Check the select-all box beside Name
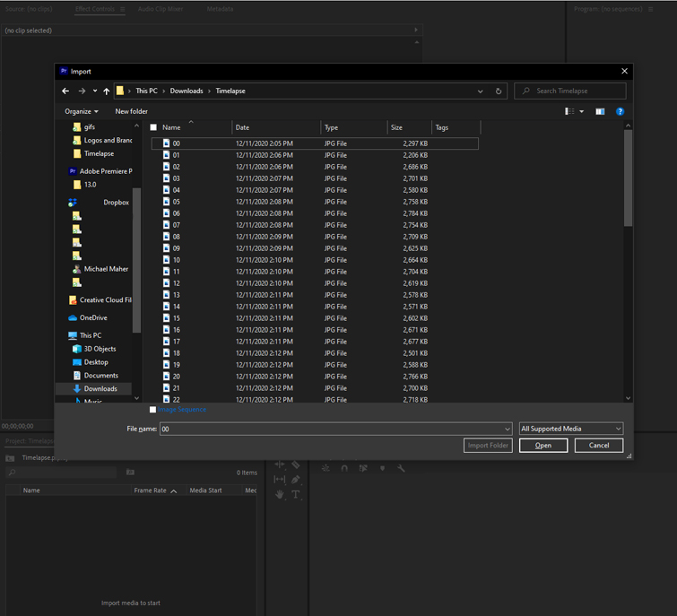This screenshot has width=677, height=616. tap(153, 127)
